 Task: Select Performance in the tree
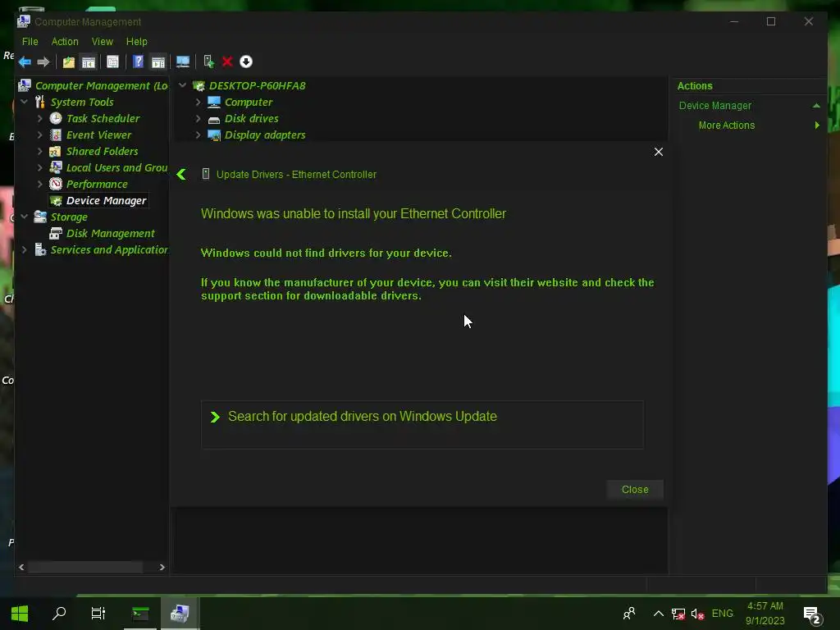click(97, 185)
